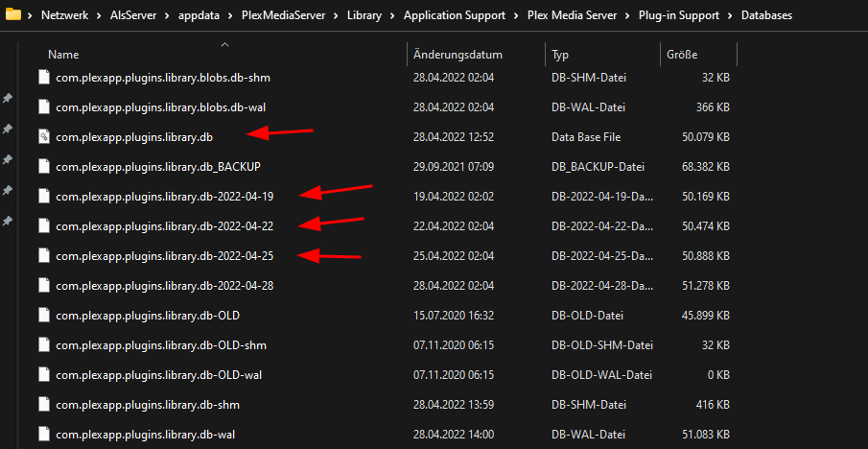
Task: Click file icon of library.db-OLD-wal
Action: point(44,375)
